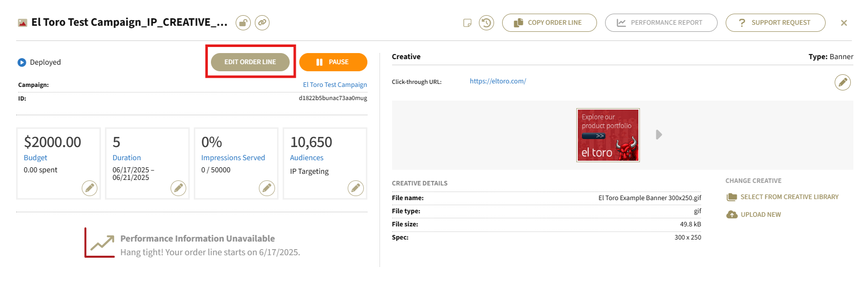Open the notes icon in header
This screenshot has width=868, height=283.
467,23
